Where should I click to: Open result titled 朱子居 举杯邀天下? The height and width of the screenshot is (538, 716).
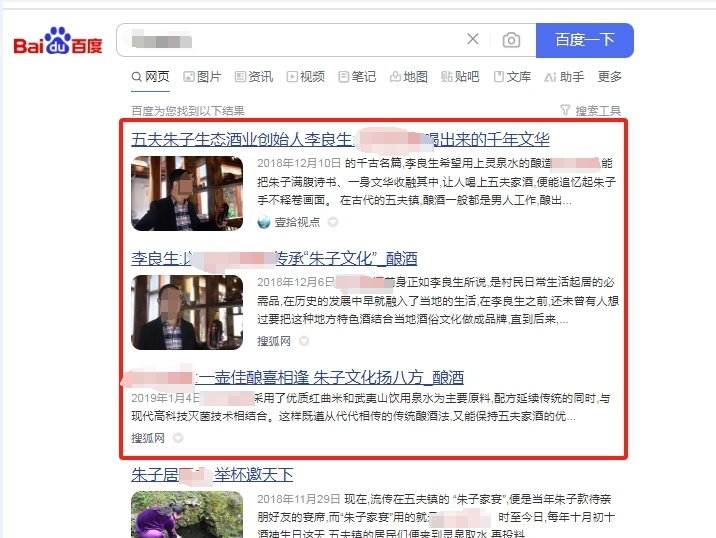point(212,475)
